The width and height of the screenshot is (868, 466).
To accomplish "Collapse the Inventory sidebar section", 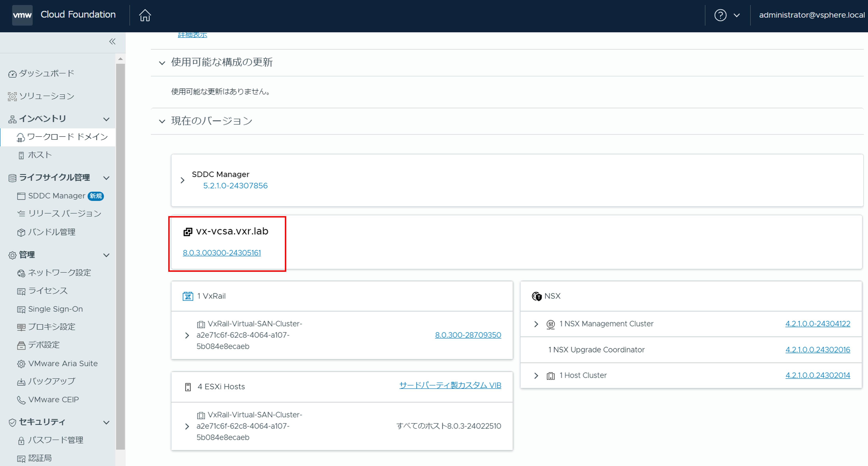I will click(107, 119).
